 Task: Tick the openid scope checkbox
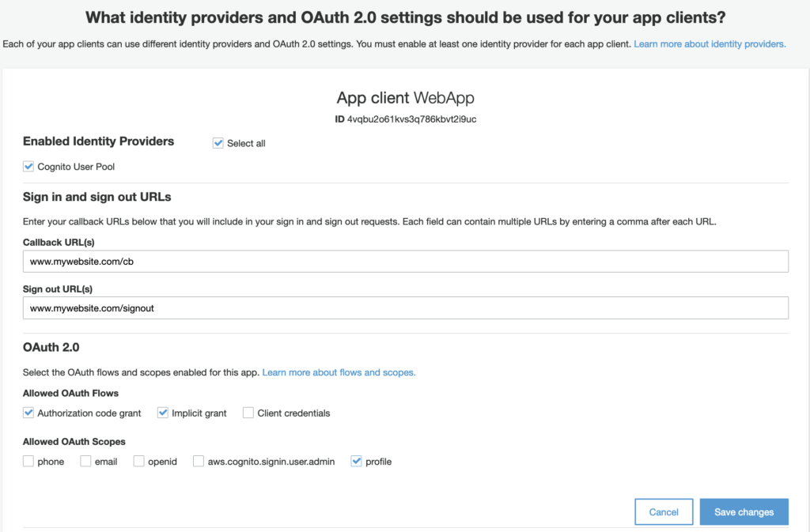tap(139, 461)
